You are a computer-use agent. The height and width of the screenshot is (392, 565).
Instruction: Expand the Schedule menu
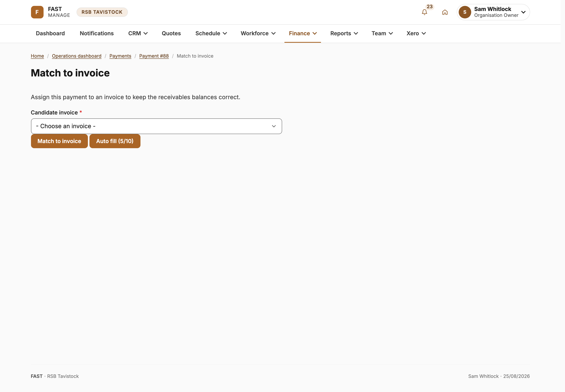pos(211,33)
